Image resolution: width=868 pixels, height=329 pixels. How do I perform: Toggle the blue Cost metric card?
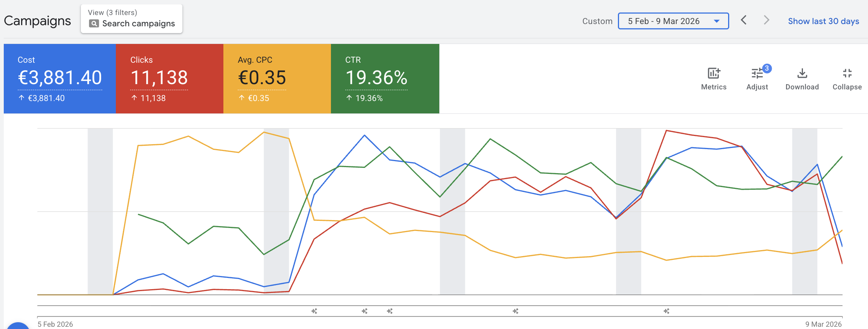point(59,78)
